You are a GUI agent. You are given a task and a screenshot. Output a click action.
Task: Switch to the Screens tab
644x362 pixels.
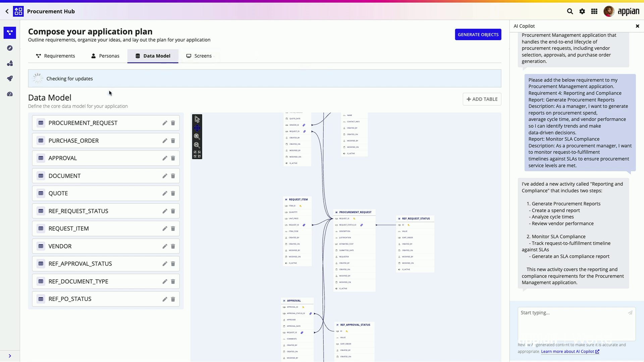(199, 56)
